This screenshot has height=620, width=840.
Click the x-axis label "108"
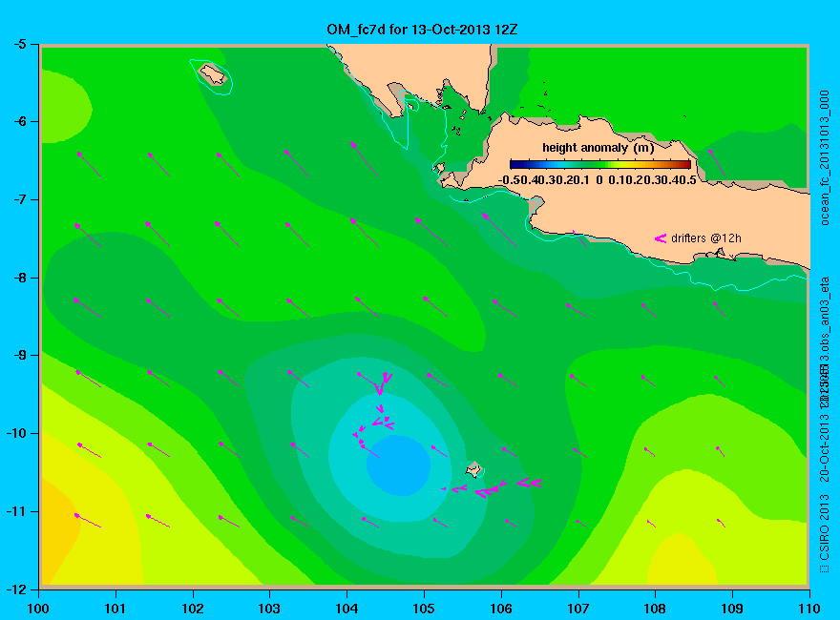point(655,609)
